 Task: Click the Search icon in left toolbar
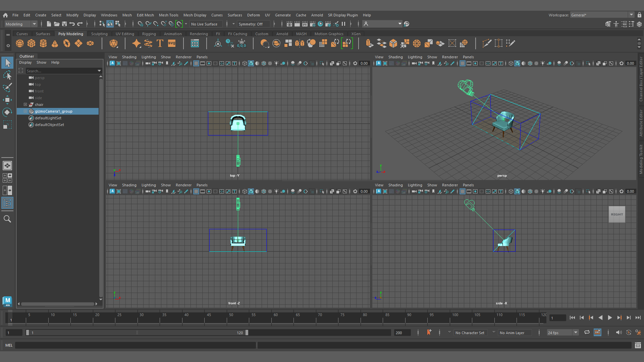tap(7, 219)
